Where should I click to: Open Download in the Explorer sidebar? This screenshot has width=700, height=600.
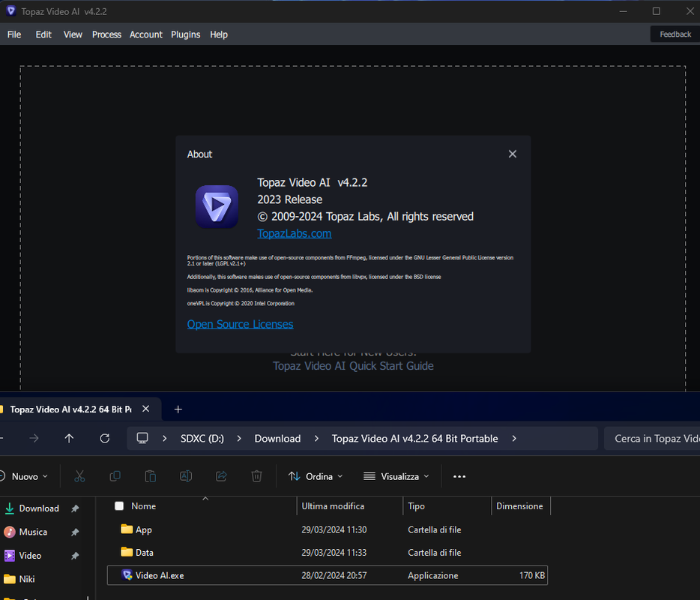[39, 508]
